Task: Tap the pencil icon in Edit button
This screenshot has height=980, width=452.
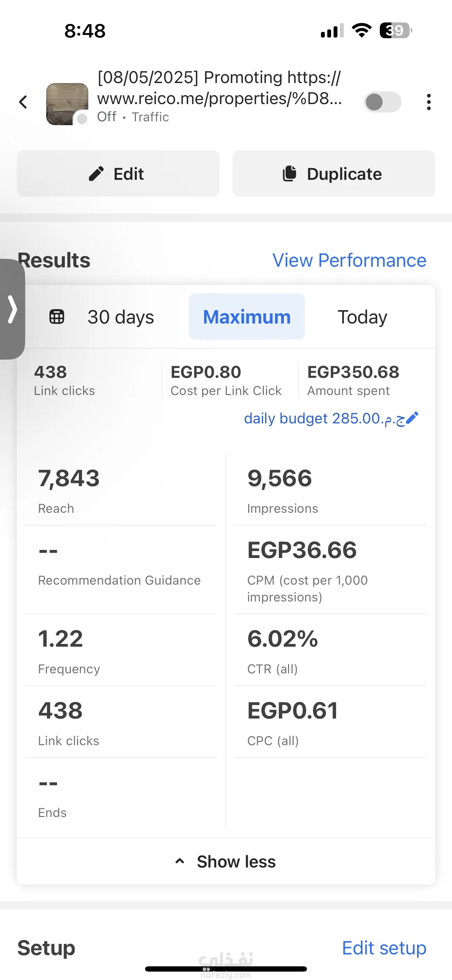Action: pyautogui.click(x=96, y=174)
